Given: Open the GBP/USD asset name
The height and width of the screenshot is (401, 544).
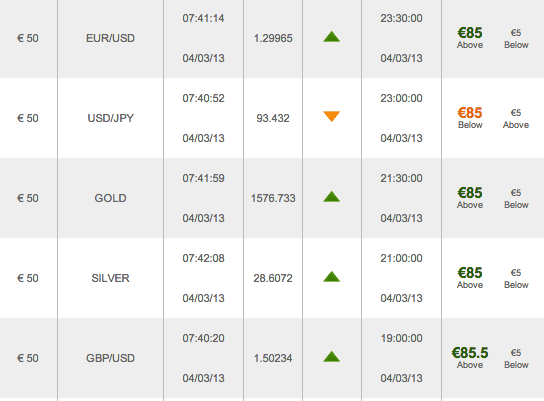Looking at the screenshot, I should click(x=110, y=358).
